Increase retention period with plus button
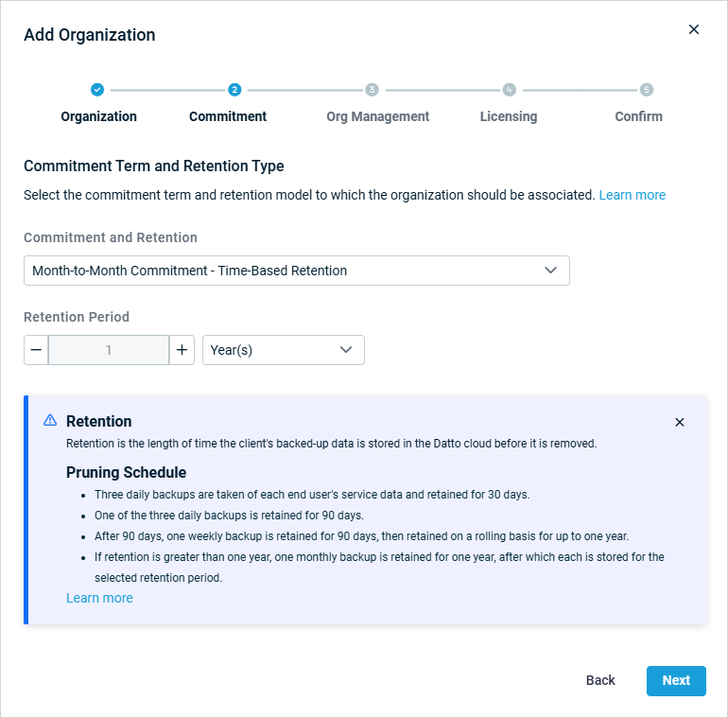This screenshot has height=718, width=728. [x=182, y=350]
